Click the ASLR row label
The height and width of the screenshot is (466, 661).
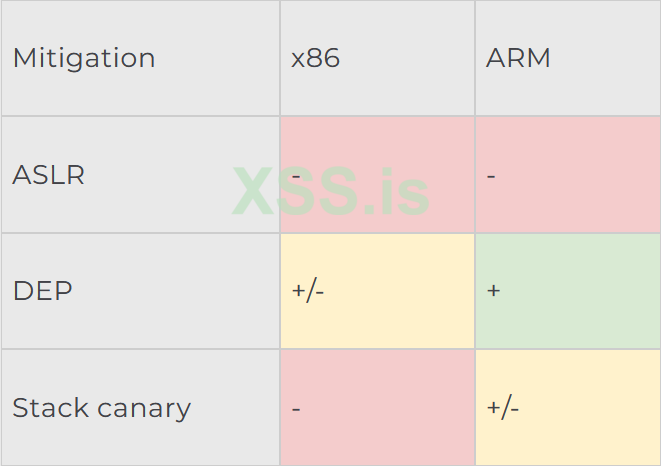click(x=48, y=175)
